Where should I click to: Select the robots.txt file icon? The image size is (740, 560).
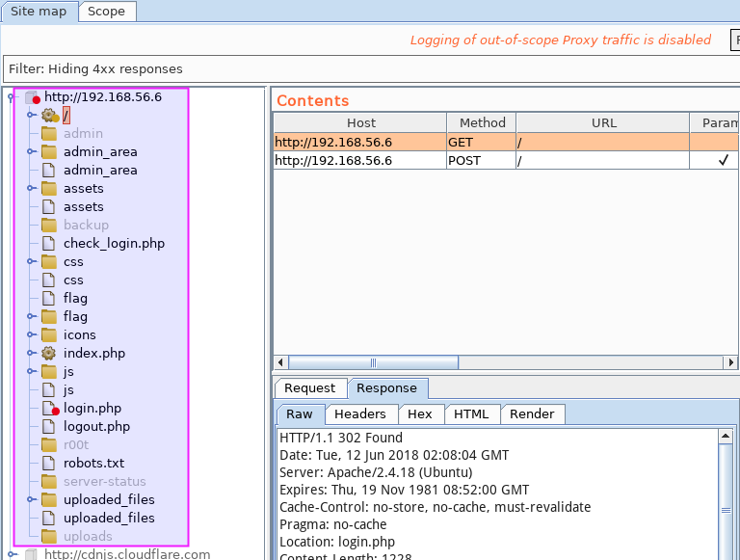[x=48, y=464]
